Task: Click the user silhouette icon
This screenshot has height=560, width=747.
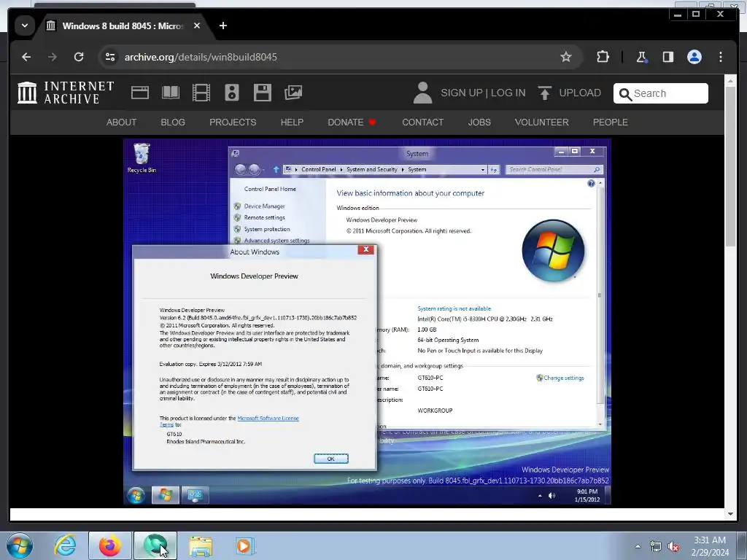Action: [x=422, y=93]
